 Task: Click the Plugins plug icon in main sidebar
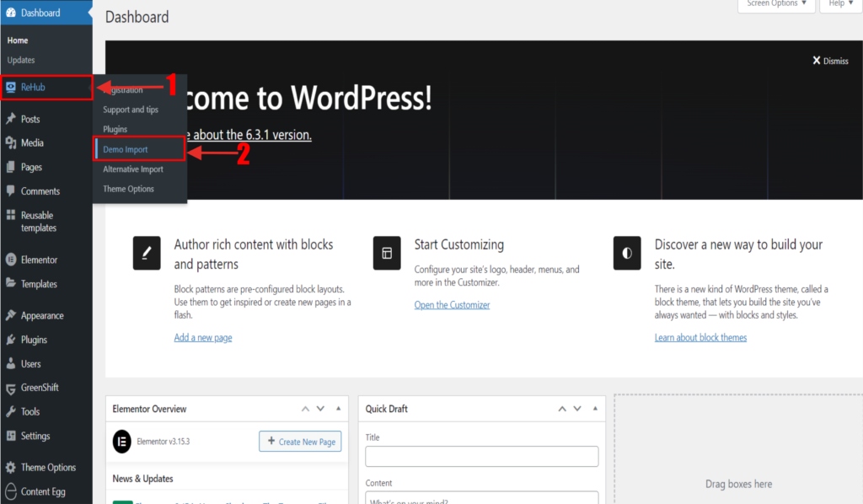tap(10, 339)
